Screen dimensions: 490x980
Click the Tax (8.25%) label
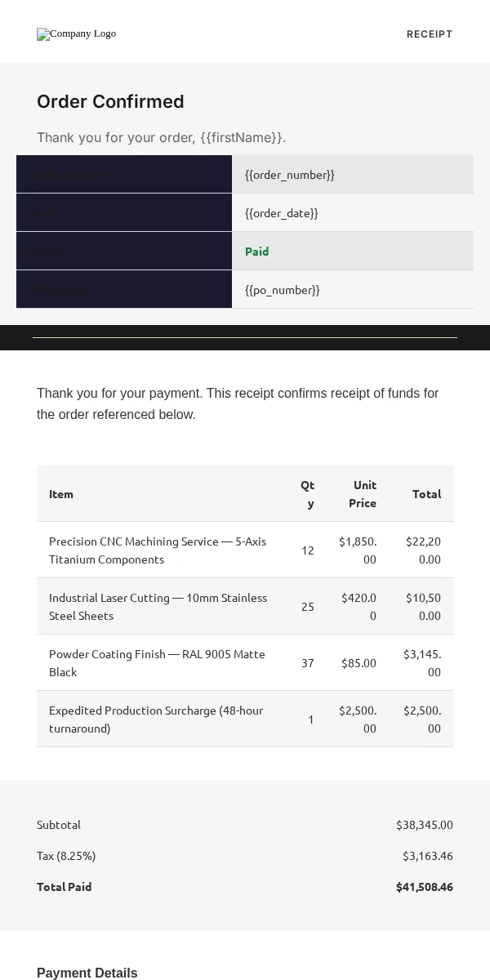[x=66, y=855]
